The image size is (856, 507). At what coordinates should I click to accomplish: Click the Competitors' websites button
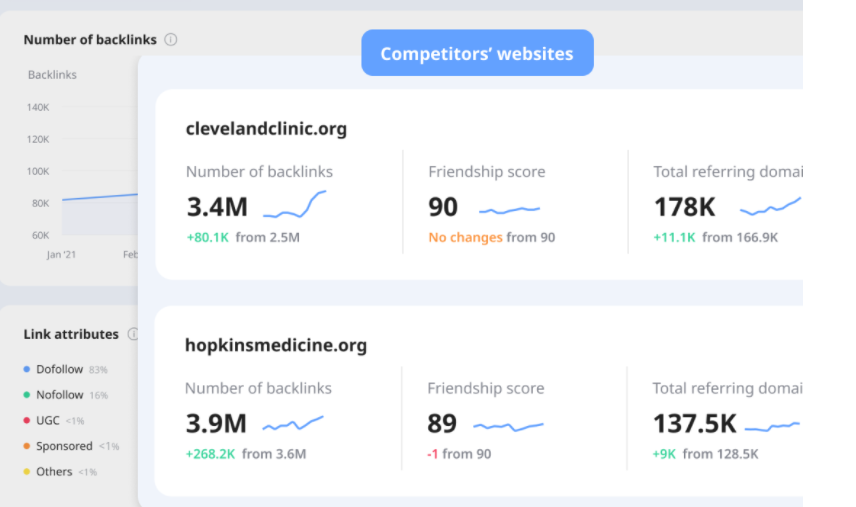pos(477,53)
